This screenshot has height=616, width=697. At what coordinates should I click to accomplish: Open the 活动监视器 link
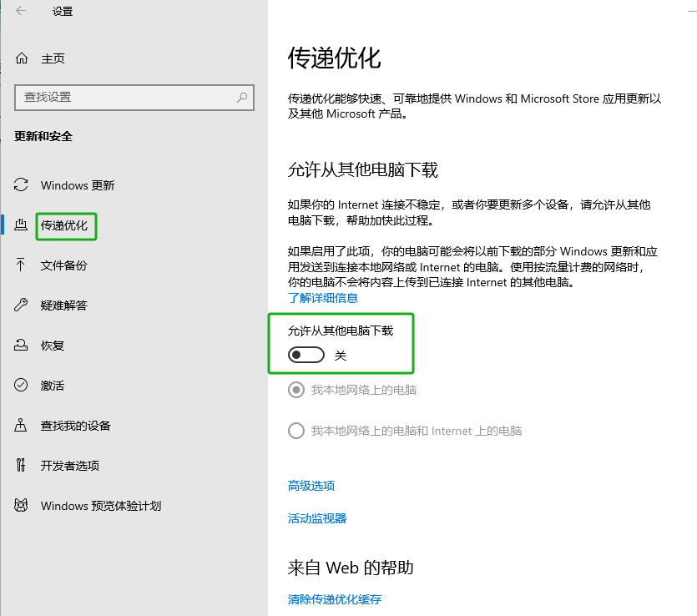pos(316,518)
